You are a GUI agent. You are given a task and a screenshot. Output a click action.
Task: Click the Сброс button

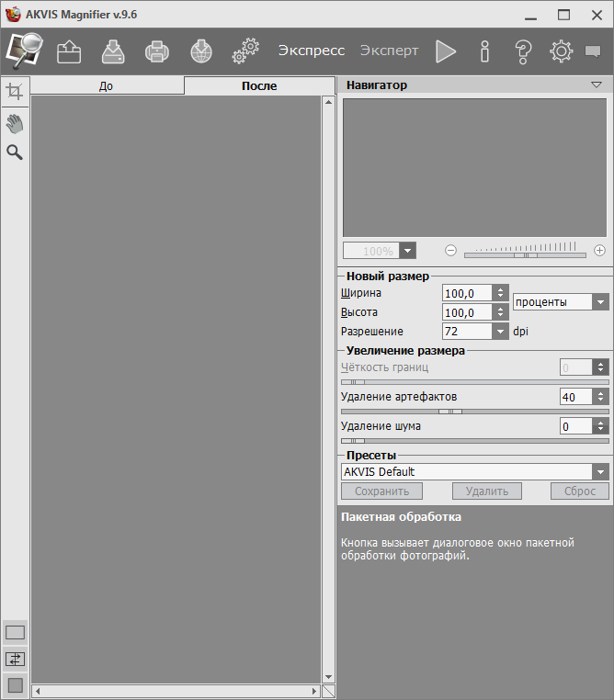580,491
